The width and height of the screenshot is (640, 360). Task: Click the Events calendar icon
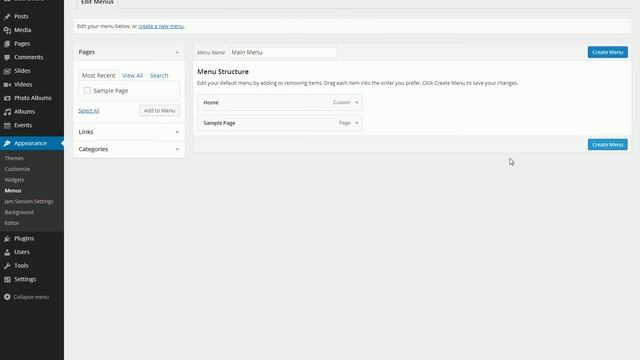7,125
